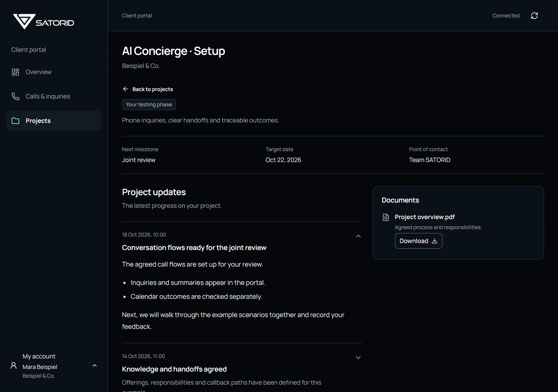Click Knowledge and handoffs agreed heading
Image resolution: width=558 pixels, height=392 pixels.
pyautogui.click(x=174, y=369)
